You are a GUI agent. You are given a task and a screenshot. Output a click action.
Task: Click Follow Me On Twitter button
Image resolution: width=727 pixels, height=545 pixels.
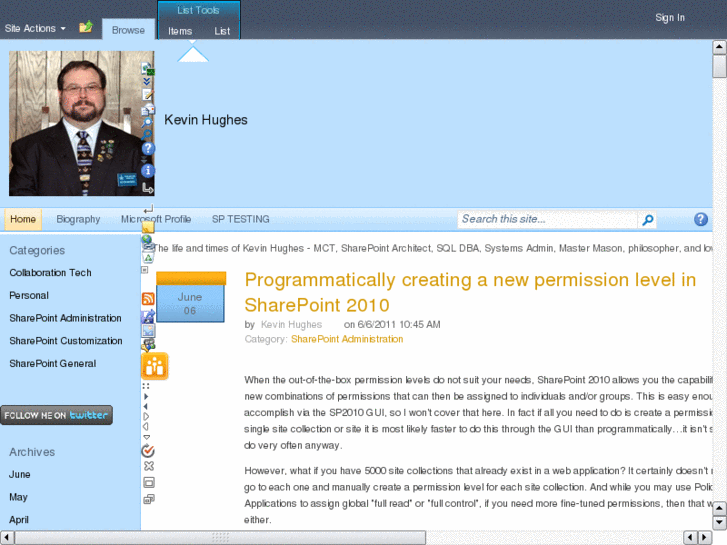click(56, 415)
